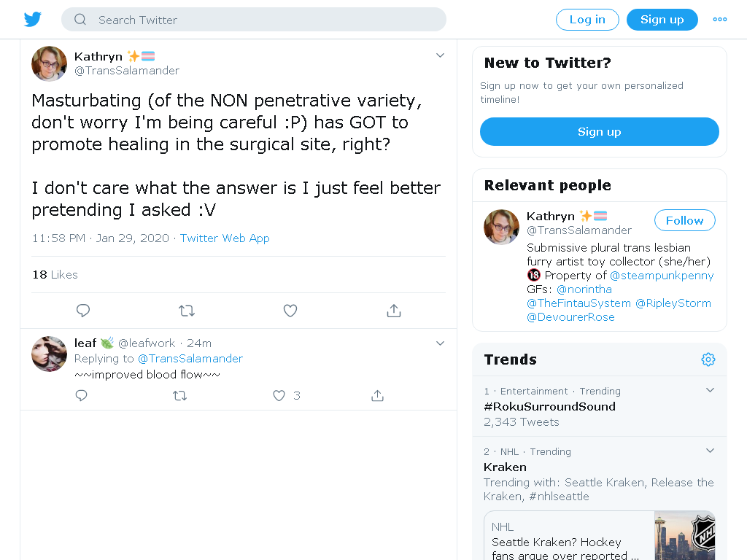Retweet Kathryn's main tweet

click(x=187, y=311)
